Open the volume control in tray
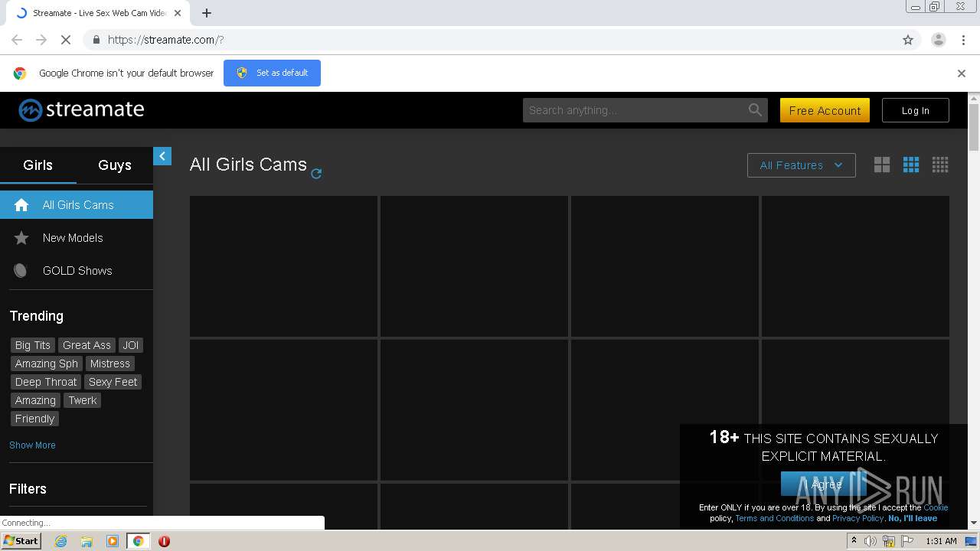The height and width of the screenshot is (551, 980). coord(871,541)
